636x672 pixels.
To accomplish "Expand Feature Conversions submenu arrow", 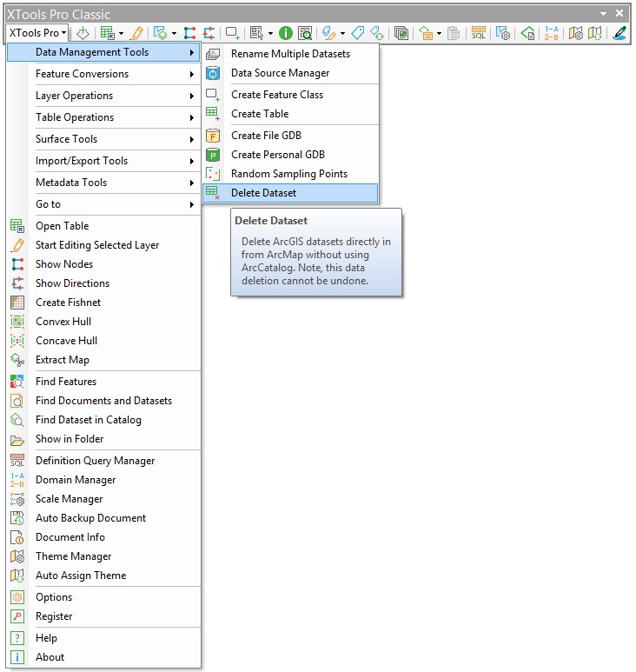I will click(x=191, y=74).
